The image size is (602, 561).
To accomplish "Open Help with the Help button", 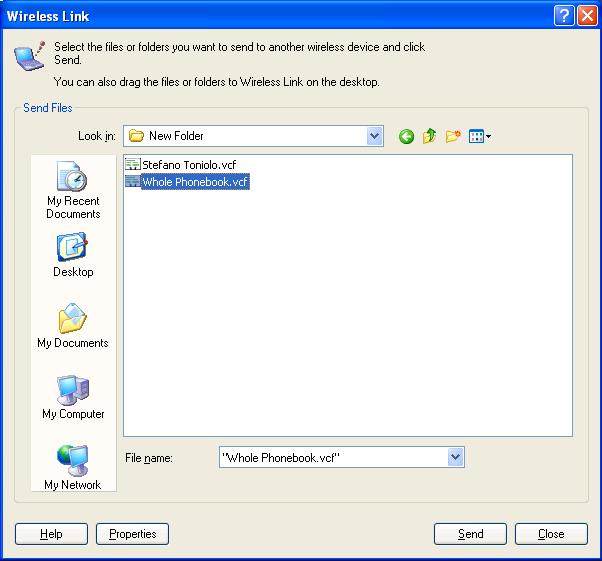I will pos(51,534).
